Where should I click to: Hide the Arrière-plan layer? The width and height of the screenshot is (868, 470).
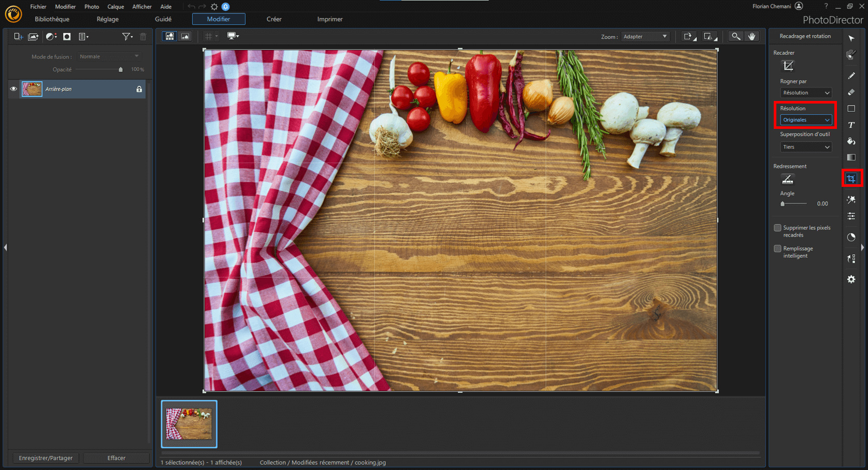click(x=13, y=89)
